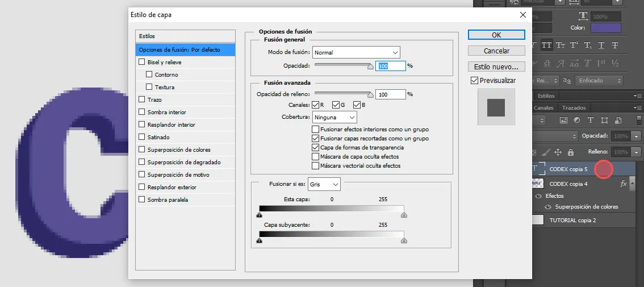Screen dimensions: 644x287
Task: Toggle the layer filtering on/off switch
Action: click(x=639, y=120)
